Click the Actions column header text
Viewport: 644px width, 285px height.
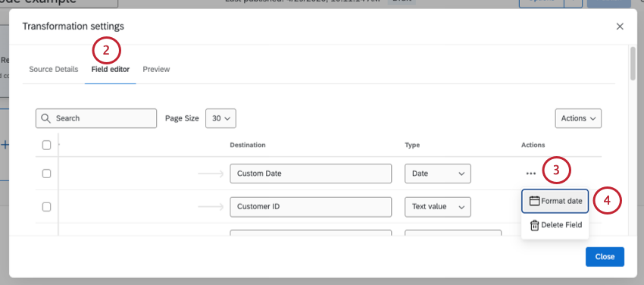pyautogui.click(x=533, y=145)
